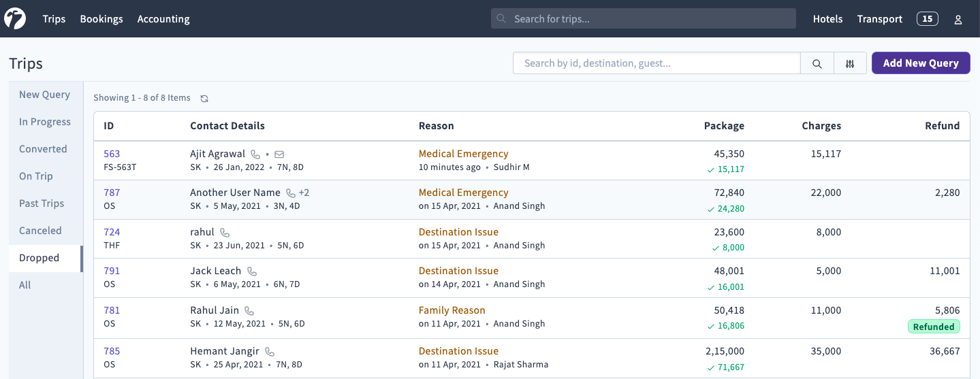This screenshot has height=379, width=980.
Task: Click the 15 notifications badge
Action: 927,19
